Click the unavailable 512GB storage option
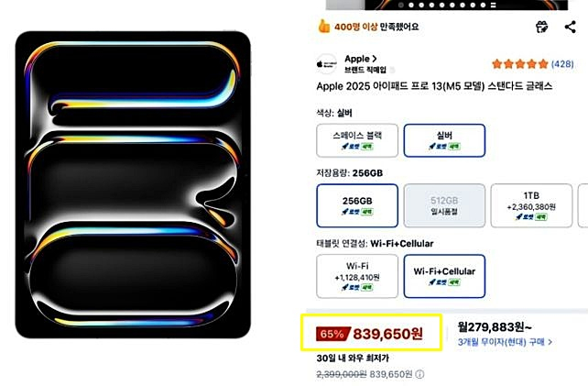 click(x=444, y=205)
